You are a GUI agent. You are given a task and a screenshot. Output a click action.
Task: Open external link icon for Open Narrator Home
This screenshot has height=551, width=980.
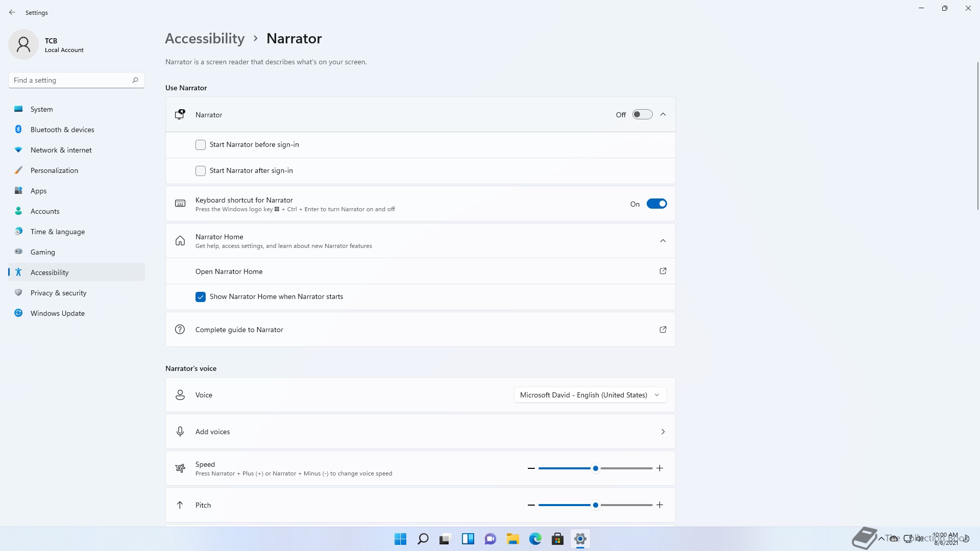(x=663, y=271)
